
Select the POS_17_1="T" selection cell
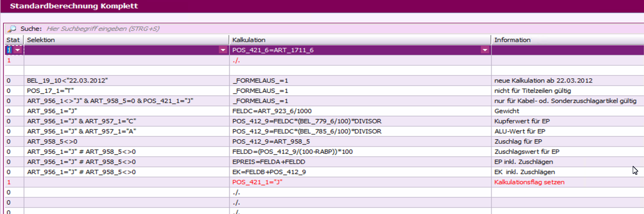pyautogui.click(x=50, y=91)
